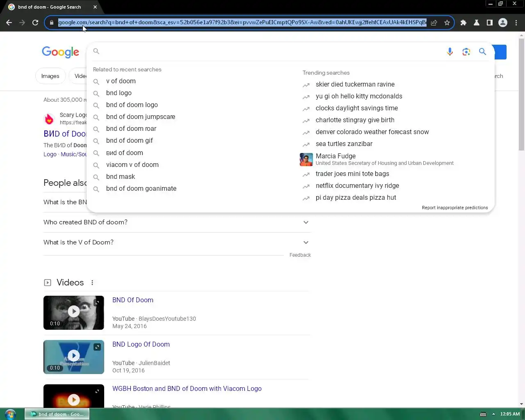
Task: Click the taskbar clock
Action: point(510,414)
